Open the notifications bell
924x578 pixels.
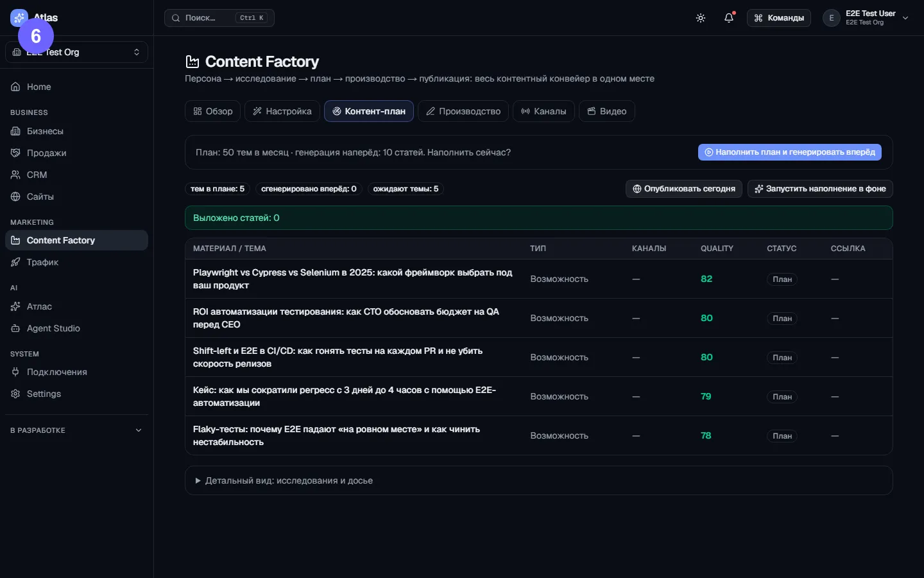pyautogui.click(x=729, y=18)
